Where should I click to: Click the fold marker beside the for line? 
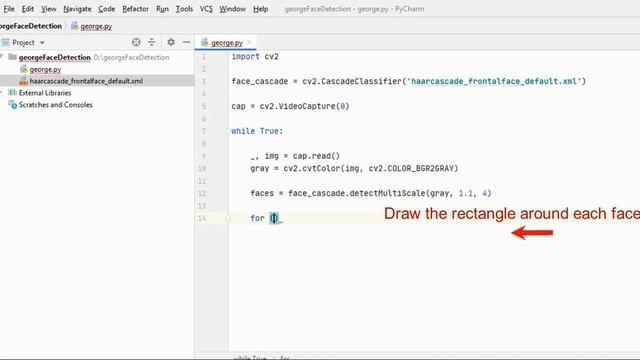click(x=228, y=218)
